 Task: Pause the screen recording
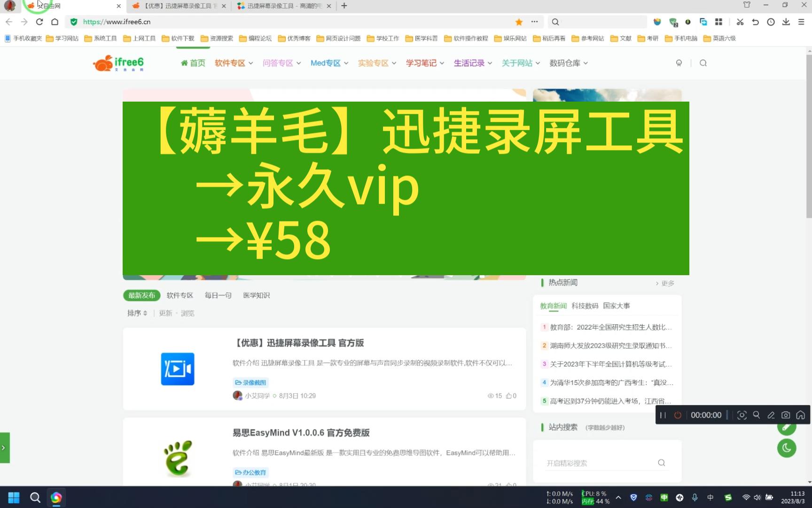pyautogui.click(x=663, y=415)
